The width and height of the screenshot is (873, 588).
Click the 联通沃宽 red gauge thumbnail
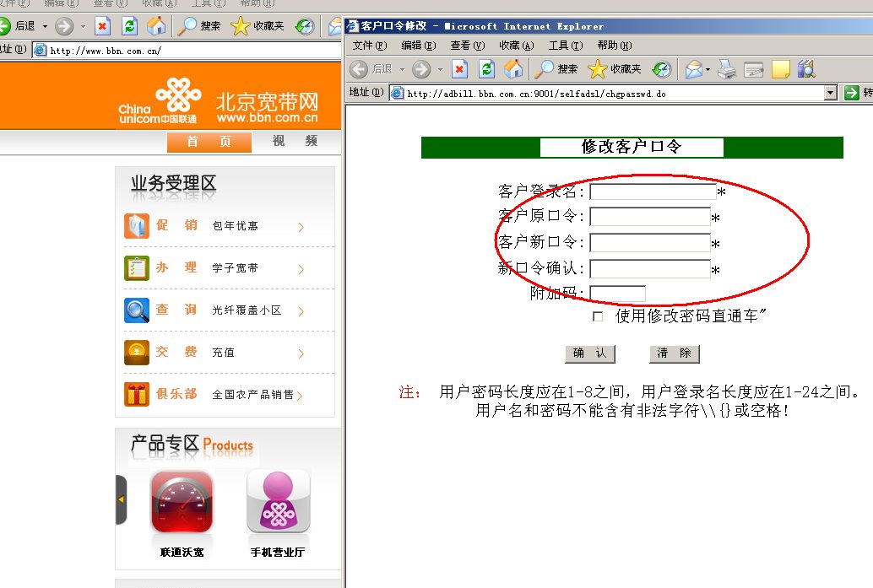tap(181, 502)
